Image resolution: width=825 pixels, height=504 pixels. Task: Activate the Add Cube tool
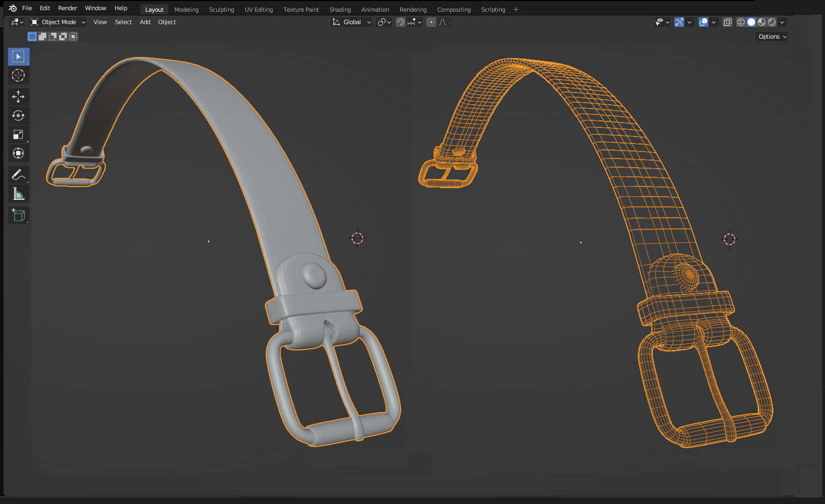pos(18,215)
